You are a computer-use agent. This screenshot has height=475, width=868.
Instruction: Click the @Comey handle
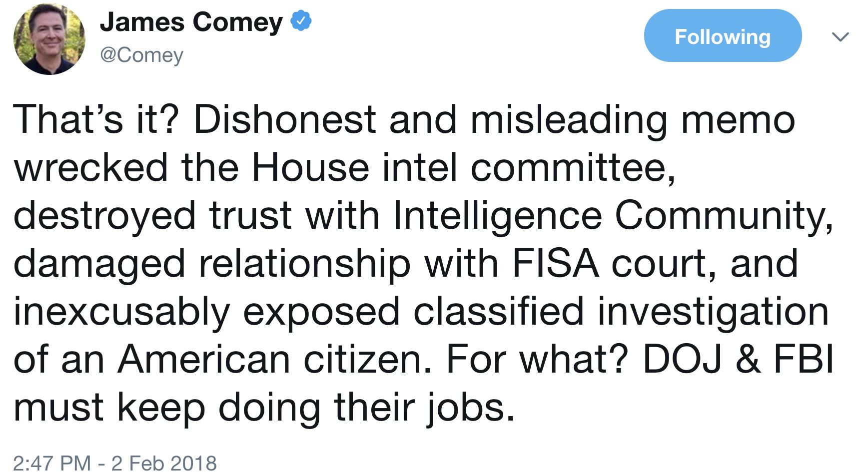[x=142, y=55]
